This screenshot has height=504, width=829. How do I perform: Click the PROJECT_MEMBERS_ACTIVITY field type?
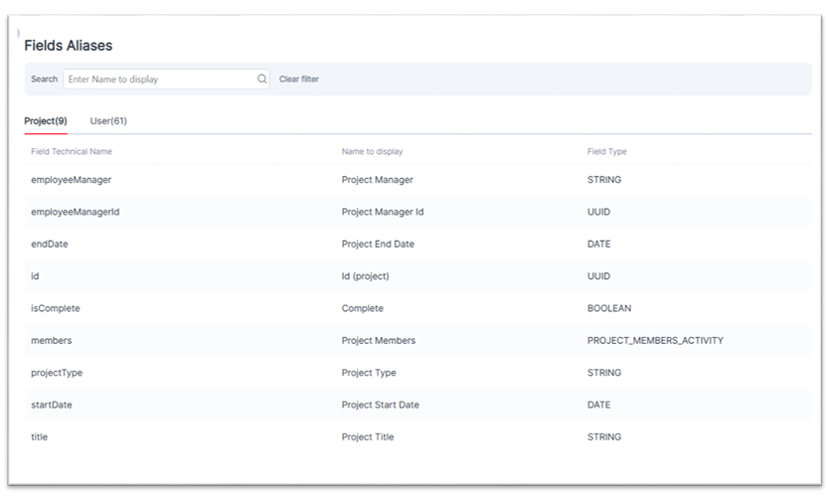pos(655,341)
